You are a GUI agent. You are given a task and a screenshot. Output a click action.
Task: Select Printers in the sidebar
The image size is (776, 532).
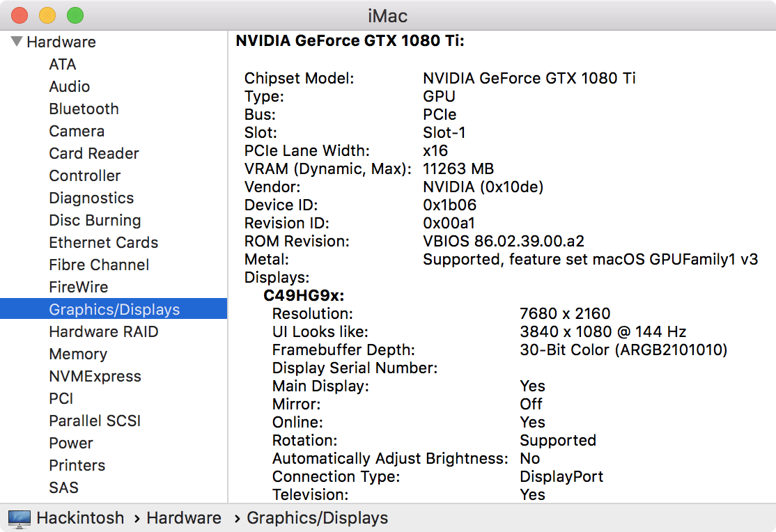(x=77, y=465)
